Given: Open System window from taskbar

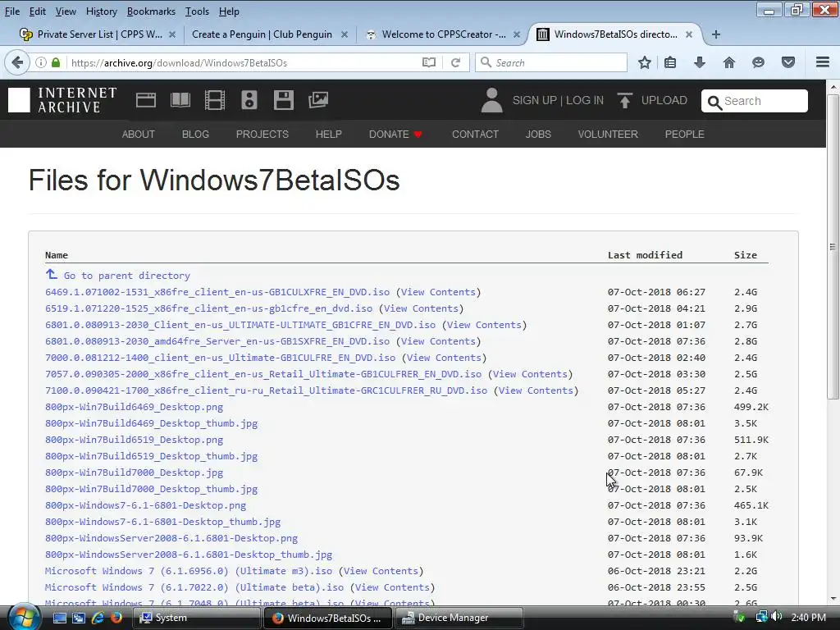Looking at the screenshot, I should point(197,618).
